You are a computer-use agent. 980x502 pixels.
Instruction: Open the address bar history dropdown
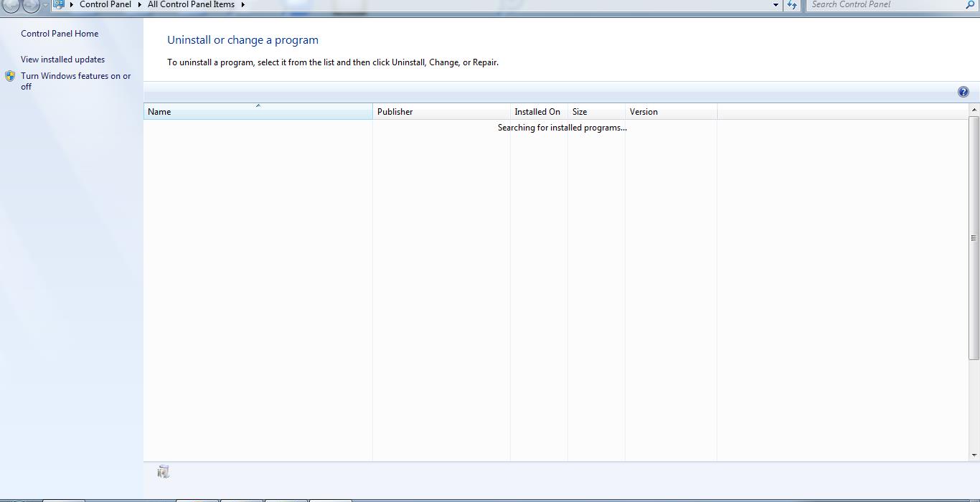(x=776, y=5)
